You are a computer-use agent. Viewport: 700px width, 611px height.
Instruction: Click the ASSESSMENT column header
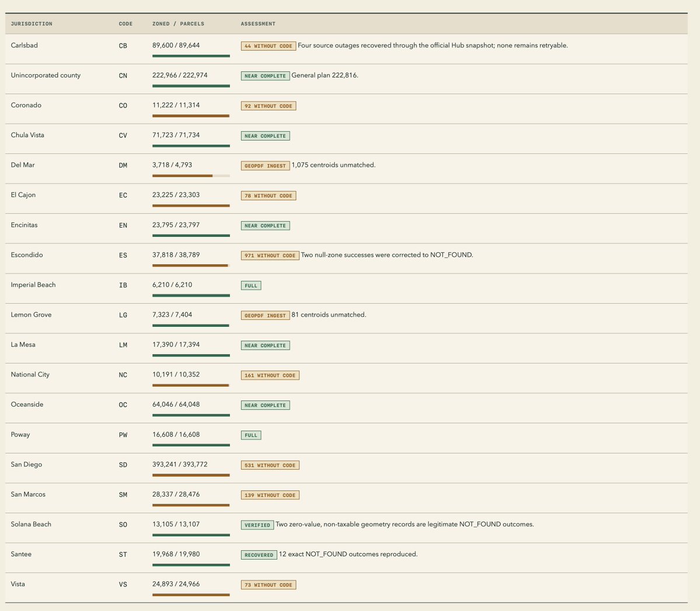coord(258,24)
